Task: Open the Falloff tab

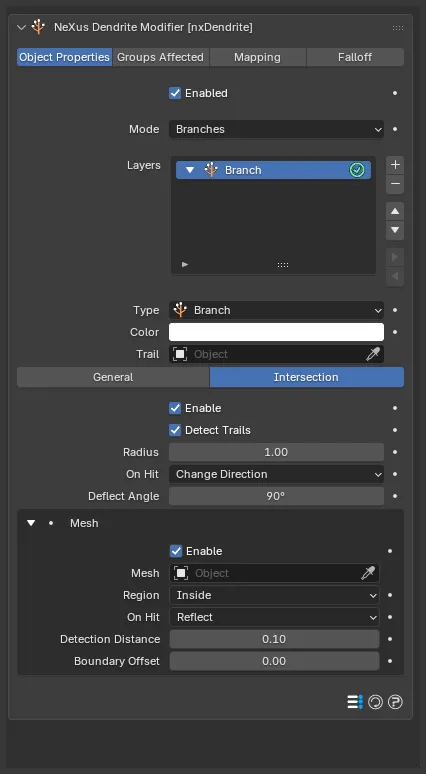Action: (x=355, y=57)
